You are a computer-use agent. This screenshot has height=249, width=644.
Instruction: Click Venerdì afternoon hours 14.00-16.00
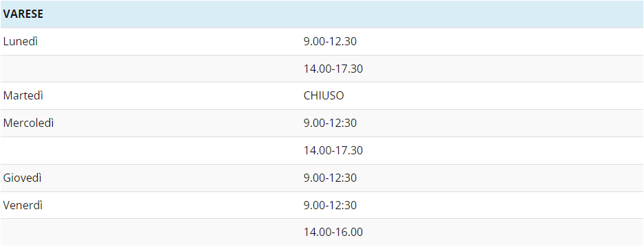point(333,232)
